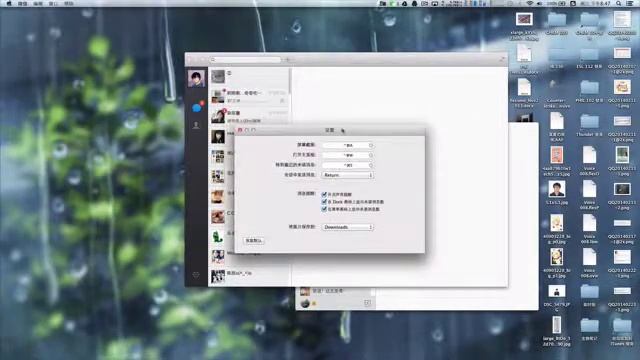Click the volume icon in menu bar

(x=539, y=3)
